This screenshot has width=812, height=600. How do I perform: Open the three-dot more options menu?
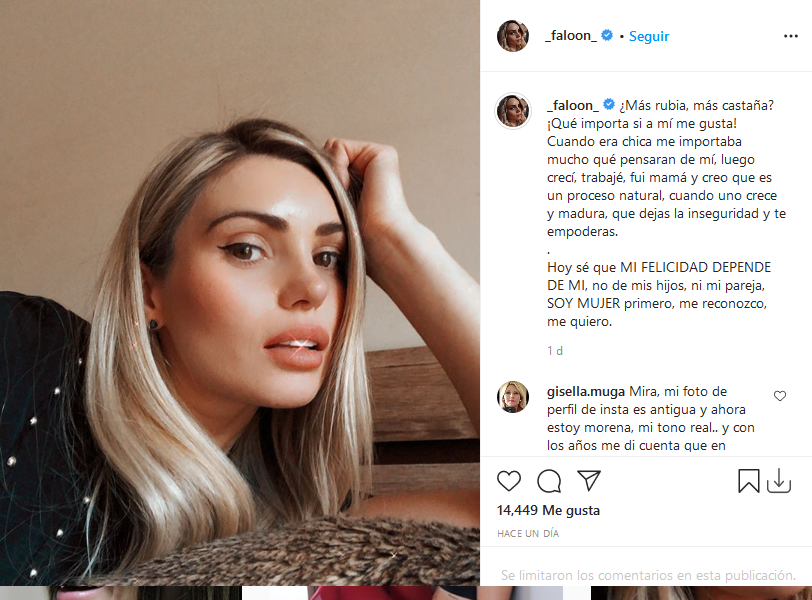[790, 36]
